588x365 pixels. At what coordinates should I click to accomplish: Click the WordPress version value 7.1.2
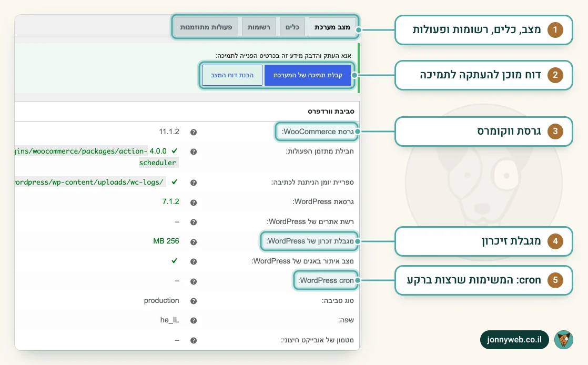tap(170, 202)
